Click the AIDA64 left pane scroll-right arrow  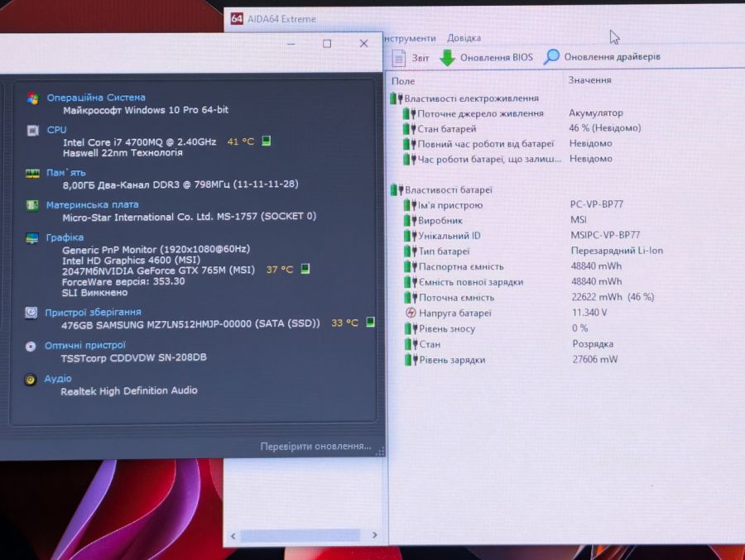click(x=374, y=535)
